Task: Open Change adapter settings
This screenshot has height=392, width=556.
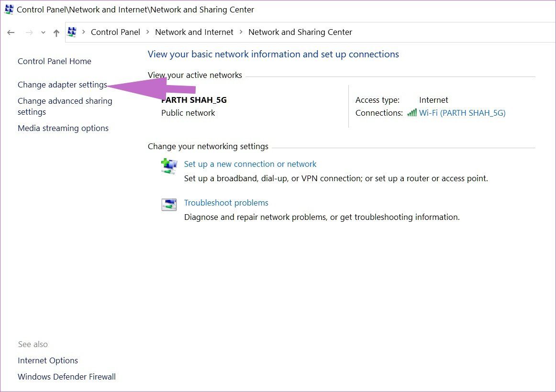Action: (x=62, y=85)
